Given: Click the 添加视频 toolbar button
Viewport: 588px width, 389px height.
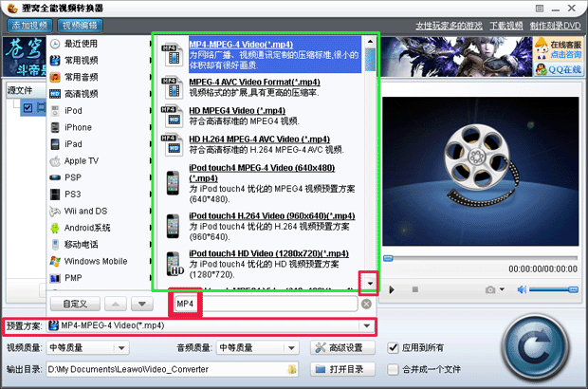Looking at the screenshot, I should [x=29, y=26].
